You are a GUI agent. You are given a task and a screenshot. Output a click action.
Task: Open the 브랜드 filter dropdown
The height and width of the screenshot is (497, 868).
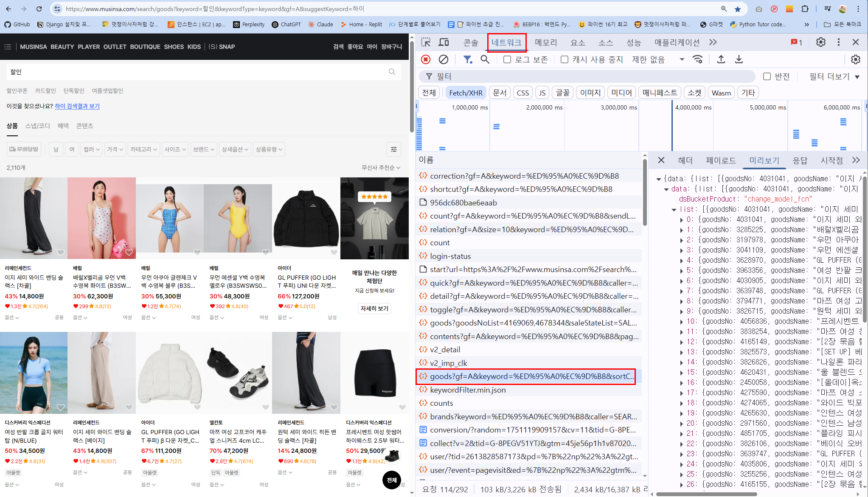pyautogui.click(x=204, y=149)
